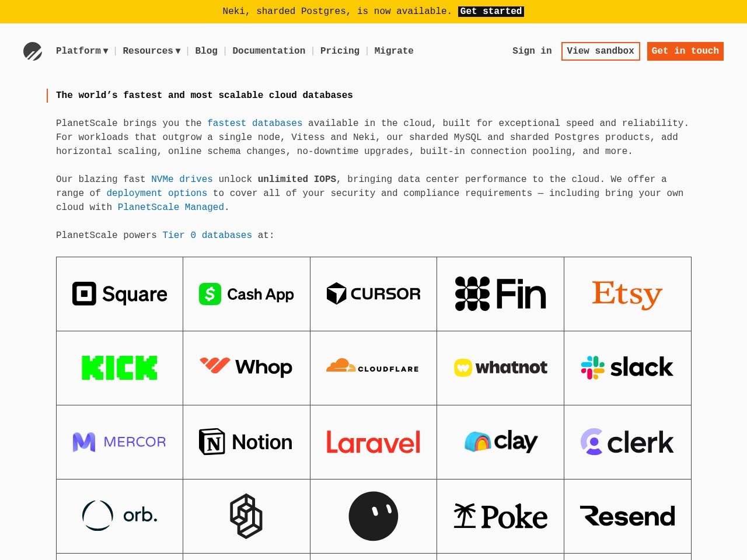The width and height of the screenshot is (747, 560).
Task: Click the Cursor logo tile
Action: 373,294
